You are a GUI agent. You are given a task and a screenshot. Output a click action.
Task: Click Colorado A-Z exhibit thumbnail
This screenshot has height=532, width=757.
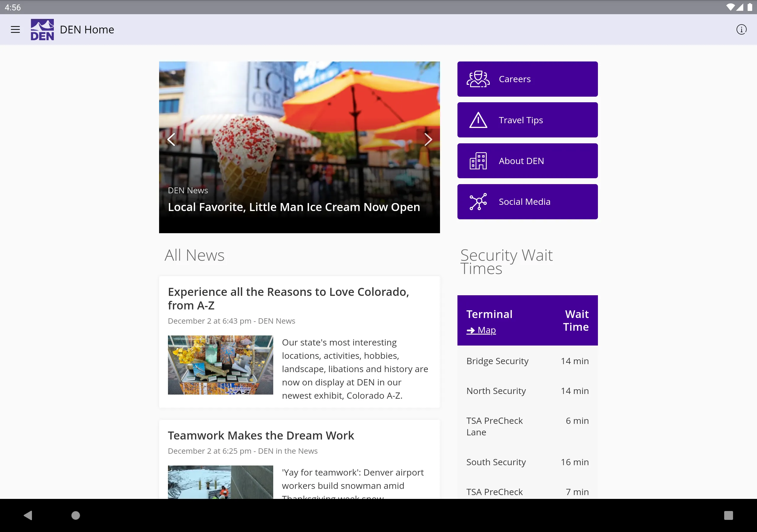[221, 364]
